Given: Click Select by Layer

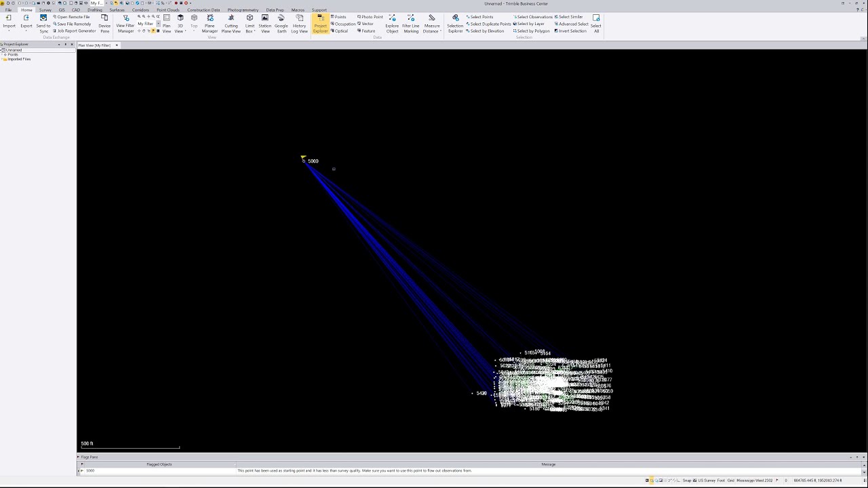Looking at the screenshot, I should pyautogui.click(x=529, y=24).
